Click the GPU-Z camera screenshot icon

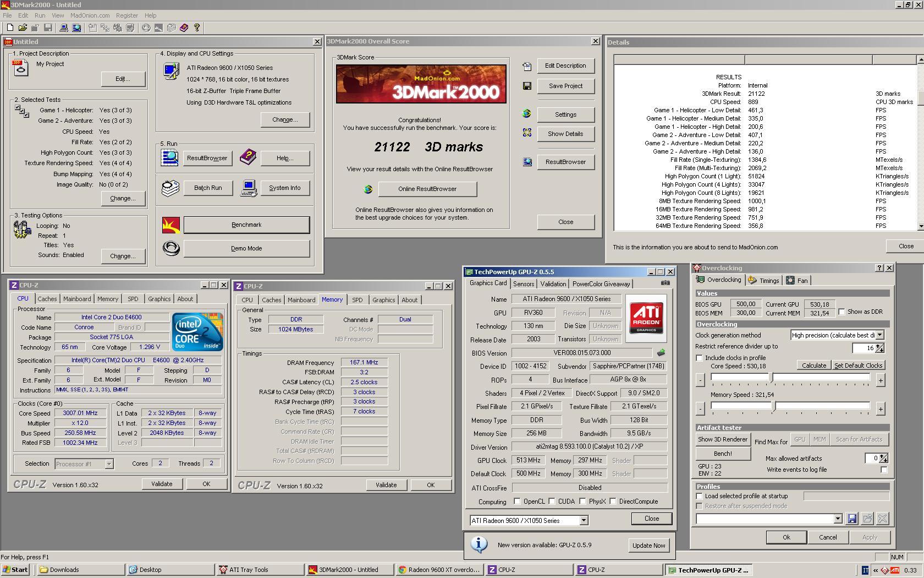(x=665, y=283)
